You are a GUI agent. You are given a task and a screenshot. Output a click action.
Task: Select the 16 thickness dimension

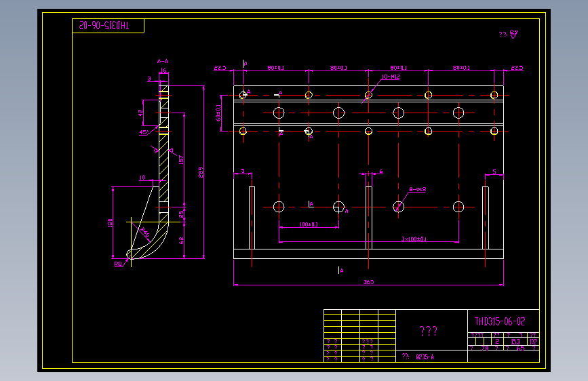point(163,70)
